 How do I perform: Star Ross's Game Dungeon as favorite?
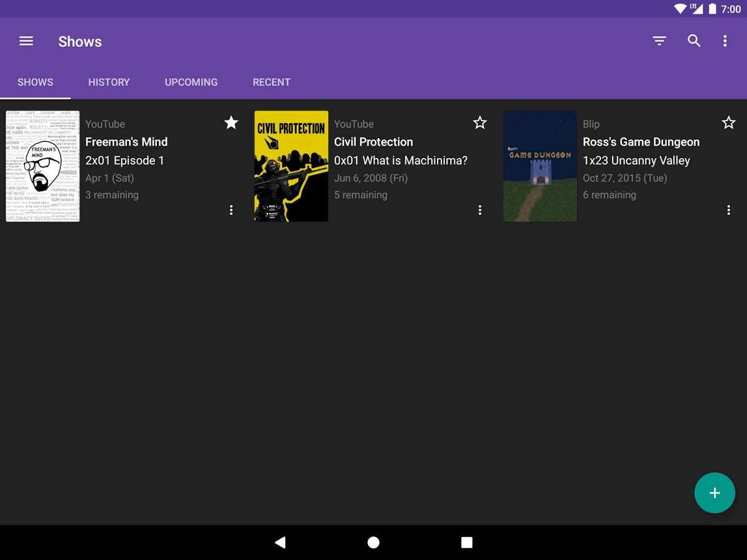tap(728, 123)
